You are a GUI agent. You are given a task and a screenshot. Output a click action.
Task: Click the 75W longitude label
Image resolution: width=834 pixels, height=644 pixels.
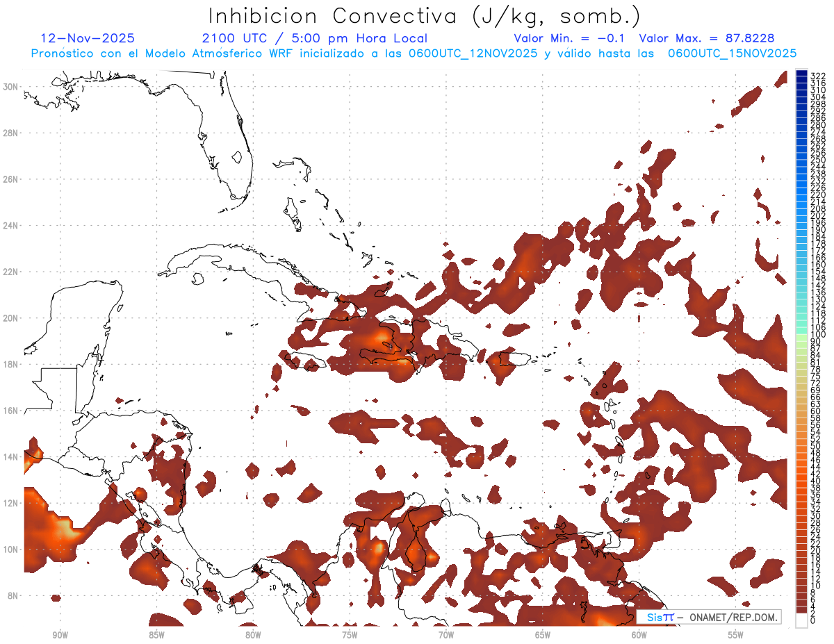(350, 635)
